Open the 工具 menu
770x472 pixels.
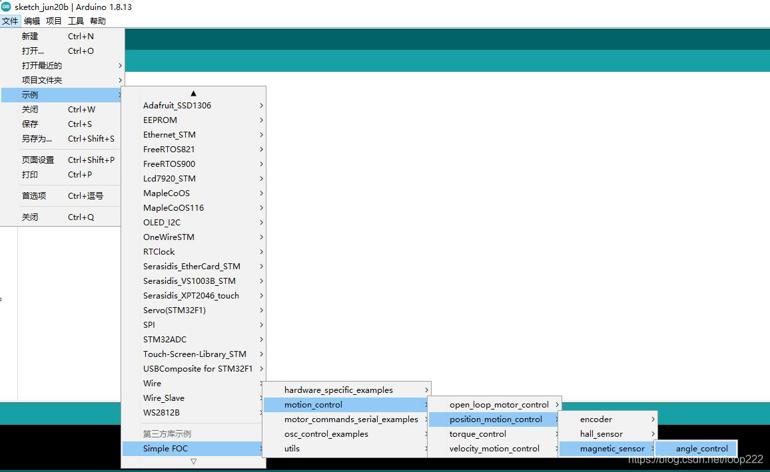click(x=76, y=21)
